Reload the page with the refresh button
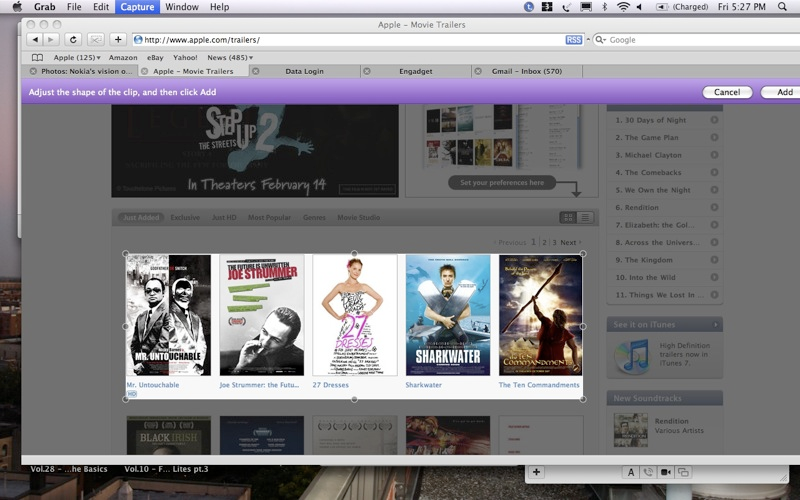The width and height of the screenshot is (800, 500). [73, 39]
